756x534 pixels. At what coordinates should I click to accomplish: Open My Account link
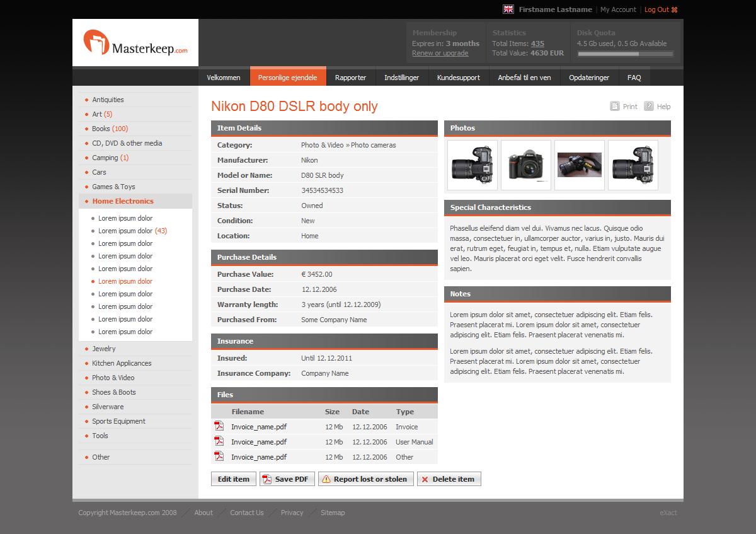[x=618, y=9]
